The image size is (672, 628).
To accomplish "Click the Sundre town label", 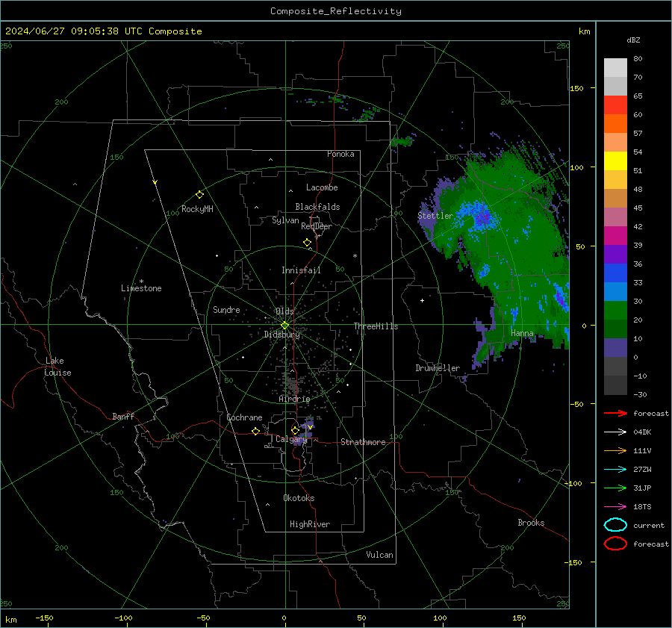I will click(226, 309).
